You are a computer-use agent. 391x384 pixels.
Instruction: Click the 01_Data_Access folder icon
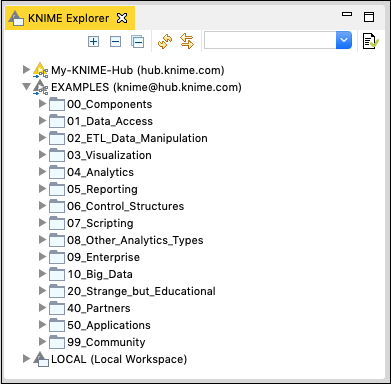(57, 121)
